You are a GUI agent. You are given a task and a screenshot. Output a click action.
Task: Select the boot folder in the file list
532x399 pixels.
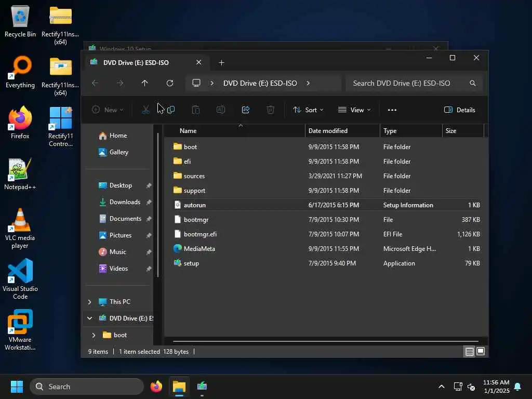pos(326,147)
